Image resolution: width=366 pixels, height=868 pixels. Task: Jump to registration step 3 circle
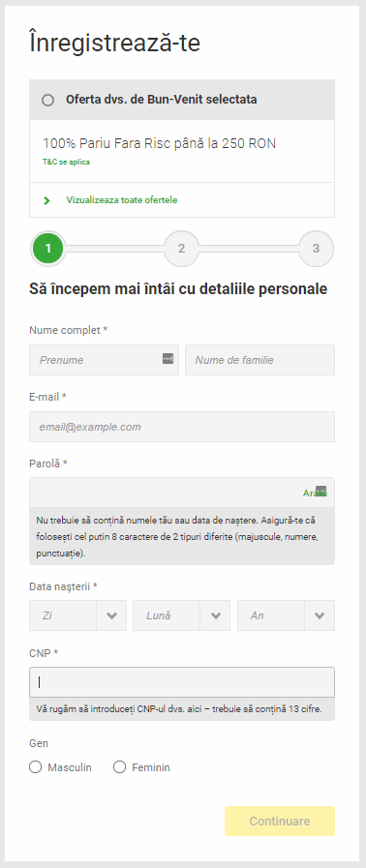click(316, 249)
